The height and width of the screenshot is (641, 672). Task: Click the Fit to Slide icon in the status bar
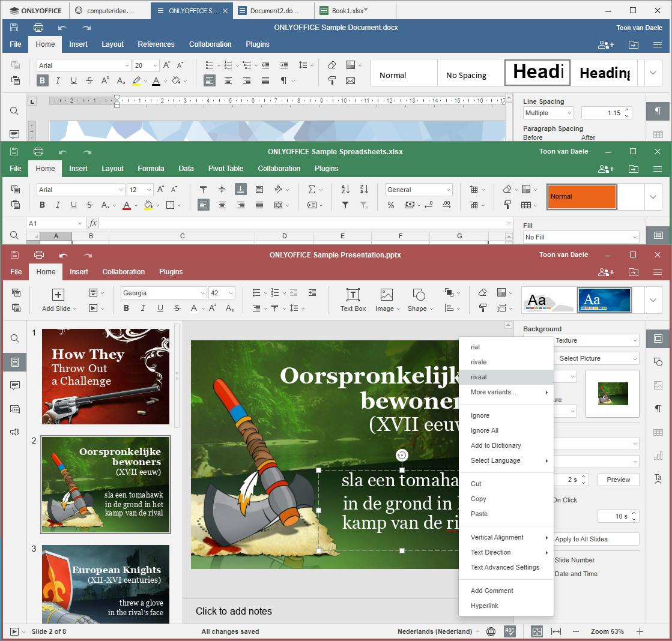537,631
